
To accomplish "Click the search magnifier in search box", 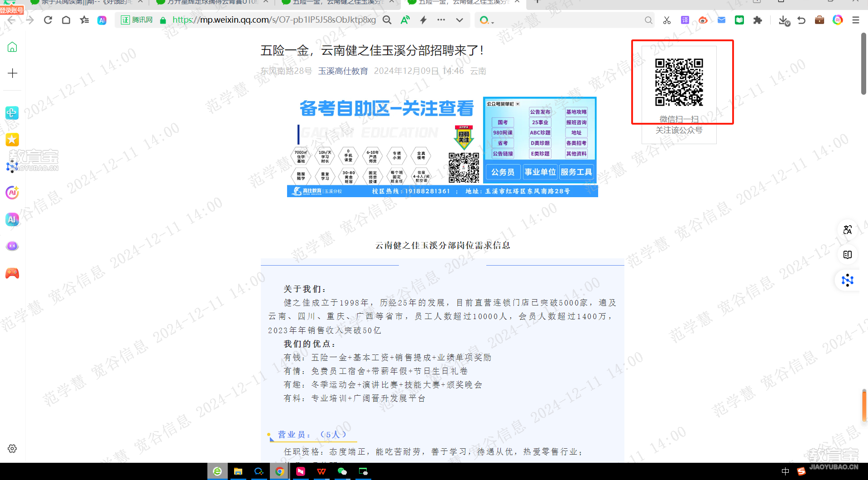I will point(648,20).
